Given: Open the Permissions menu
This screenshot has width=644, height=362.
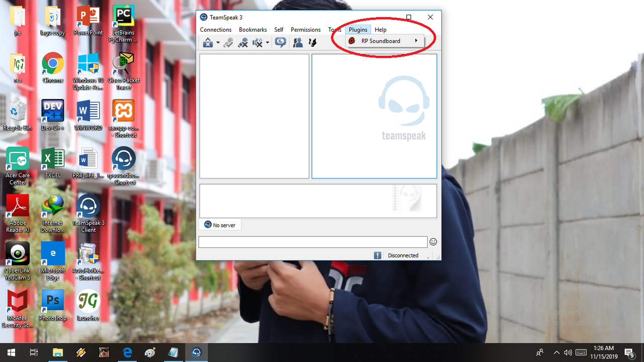Looking at the screenshot, I should 305,30.
